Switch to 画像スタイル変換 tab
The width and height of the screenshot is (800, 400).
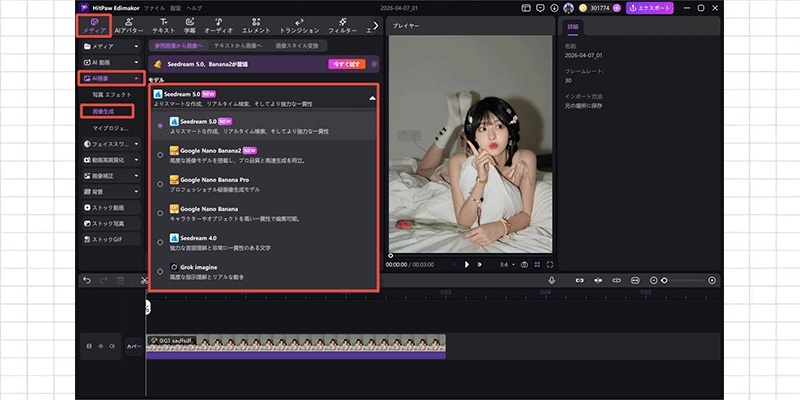coord(297,46)
